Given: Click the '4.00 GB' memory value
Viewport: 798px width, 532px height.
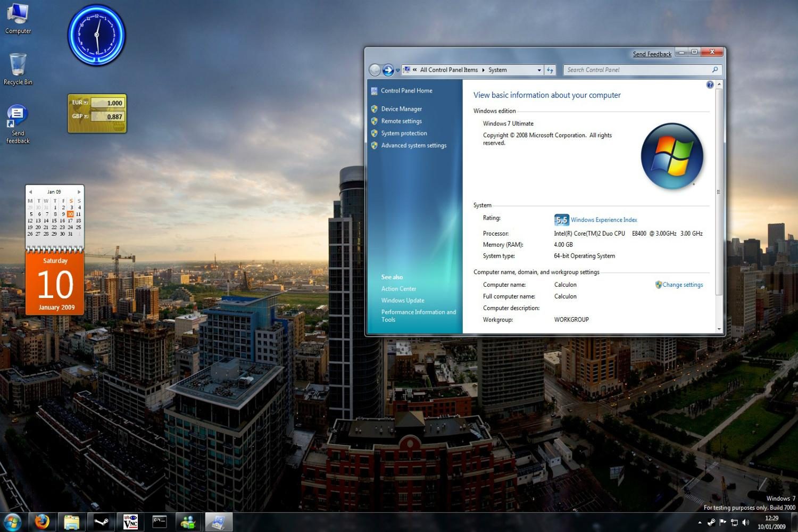Looking at the screenshot, I should [563, 245].
